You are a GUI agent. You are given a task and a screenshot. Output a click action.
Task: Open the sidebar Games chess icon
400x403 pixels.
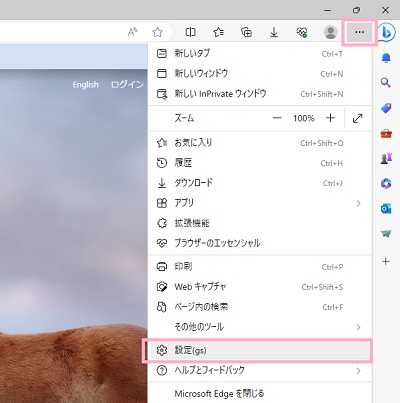pyautogui.click(x=386, y=159)
